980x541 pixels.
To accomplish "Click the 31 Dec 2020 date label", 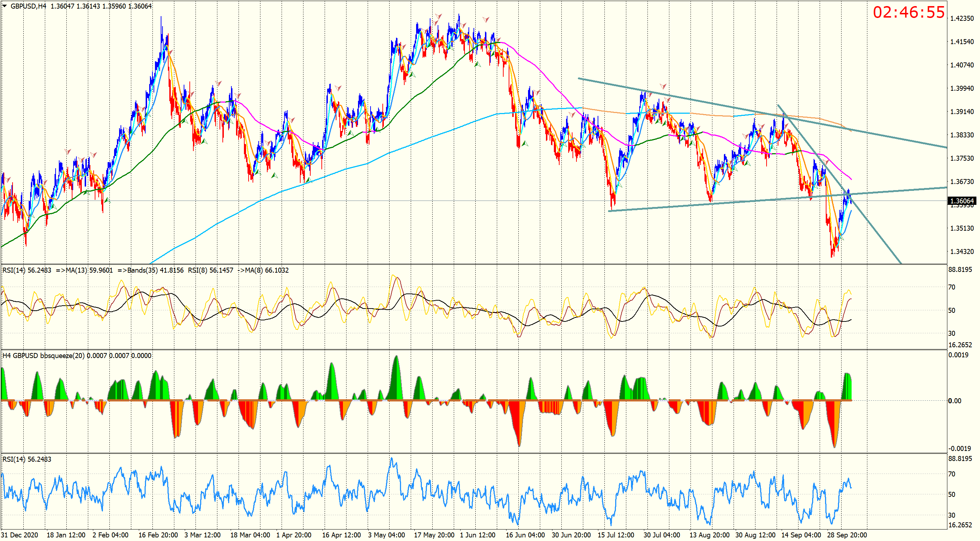I will pyautogui.click(x=20, y=535).
